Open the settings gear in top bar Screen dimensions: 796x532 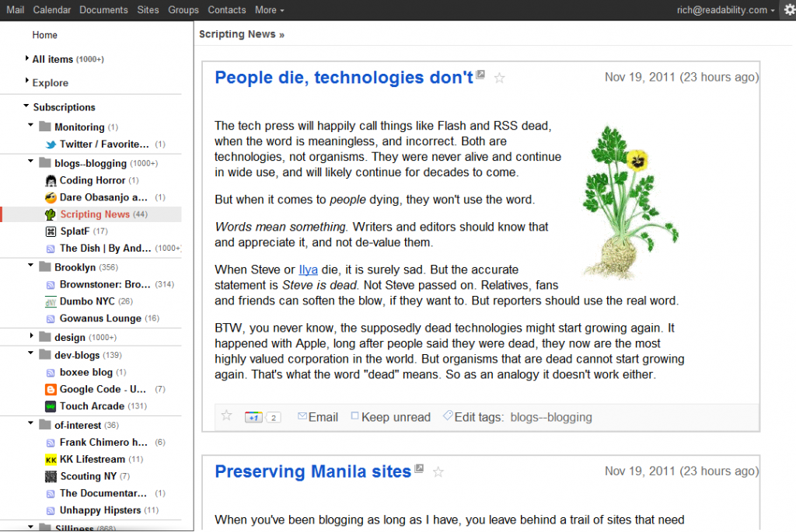[x=790, y=10]
